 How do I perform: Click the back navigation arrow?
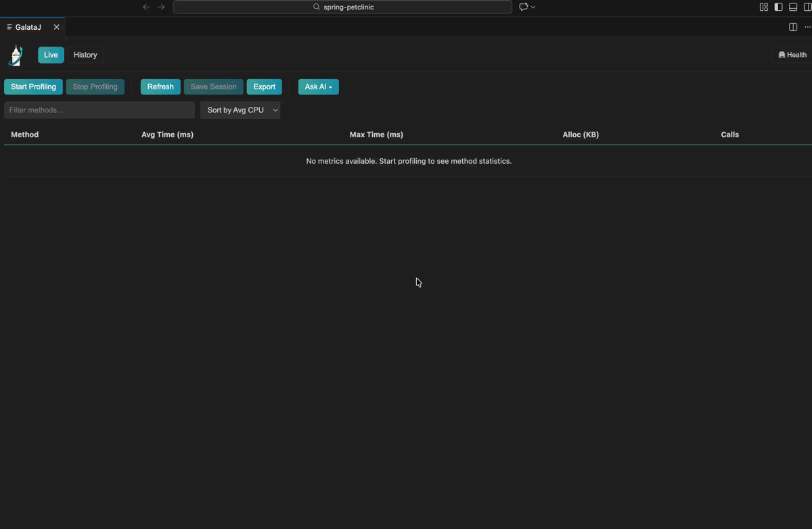[146, 7]
